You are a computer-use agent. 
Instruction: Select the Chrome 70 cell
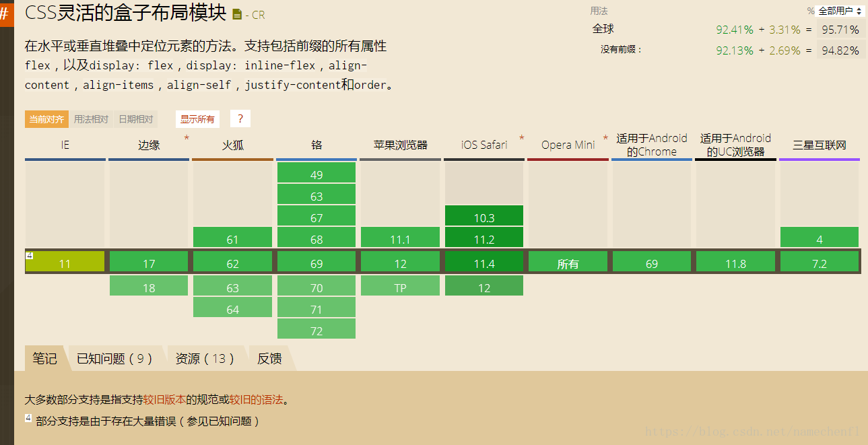click(x=316, y=285)
